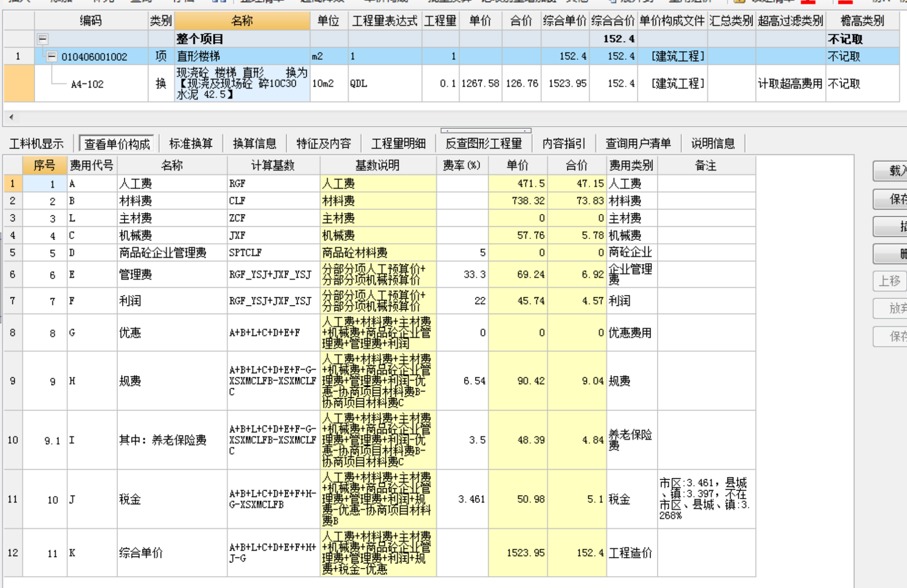Screen dimensions: 907x588
Task: Select the A4-102 quota row code
Action: point(87,84)
